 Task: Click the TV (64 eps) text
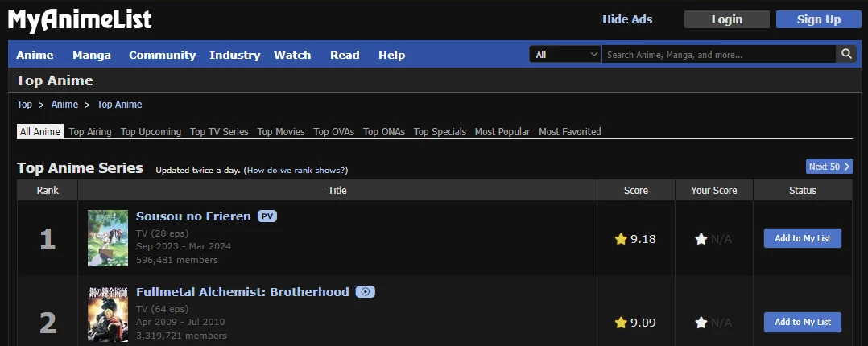point(162,308)
